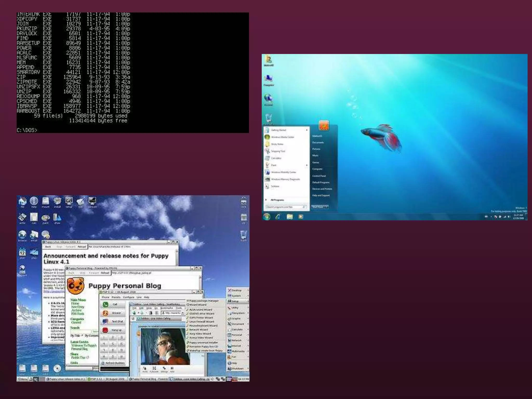Click the Search programs and files box
Image resolution: width=532 pixels, height=399 pixels.
coord(286,207)
